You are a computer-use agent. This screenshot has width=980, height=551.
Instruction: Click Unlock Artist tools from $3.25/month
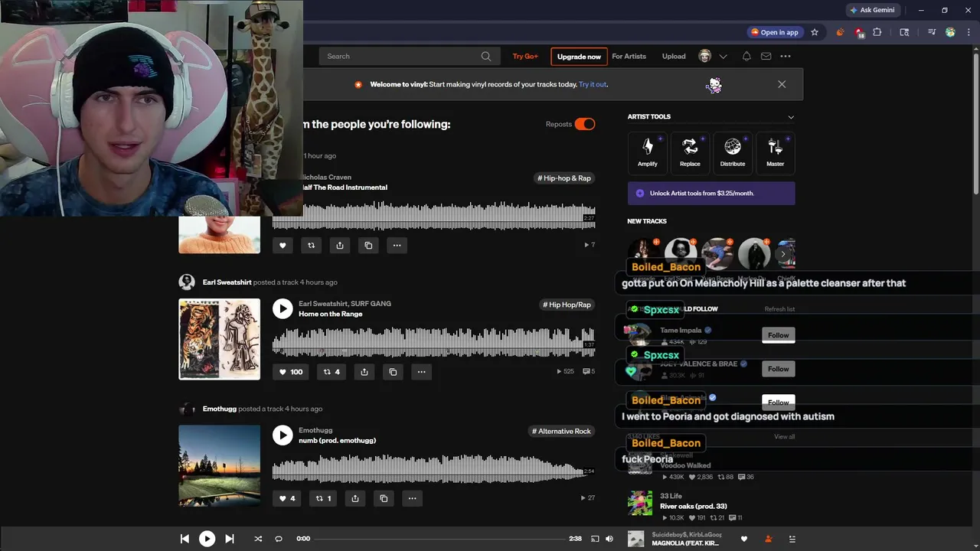click(x=711, y=194)
